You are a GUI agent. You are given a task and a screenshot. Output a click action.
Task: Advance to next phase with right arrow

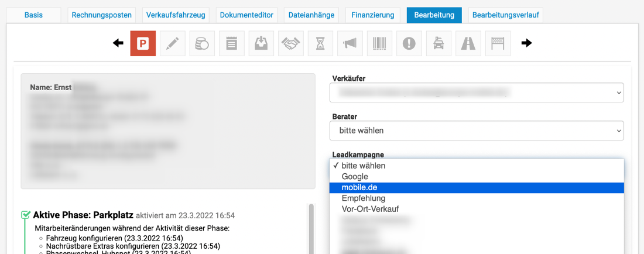click(526, 43)
